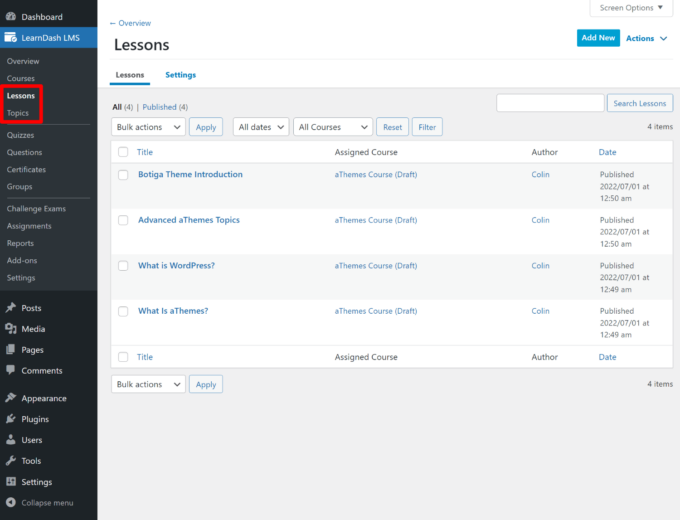Select the Lessons tab
Viewport: 680px width, 520px height.
pyautogui.click(x=130, y=75)
